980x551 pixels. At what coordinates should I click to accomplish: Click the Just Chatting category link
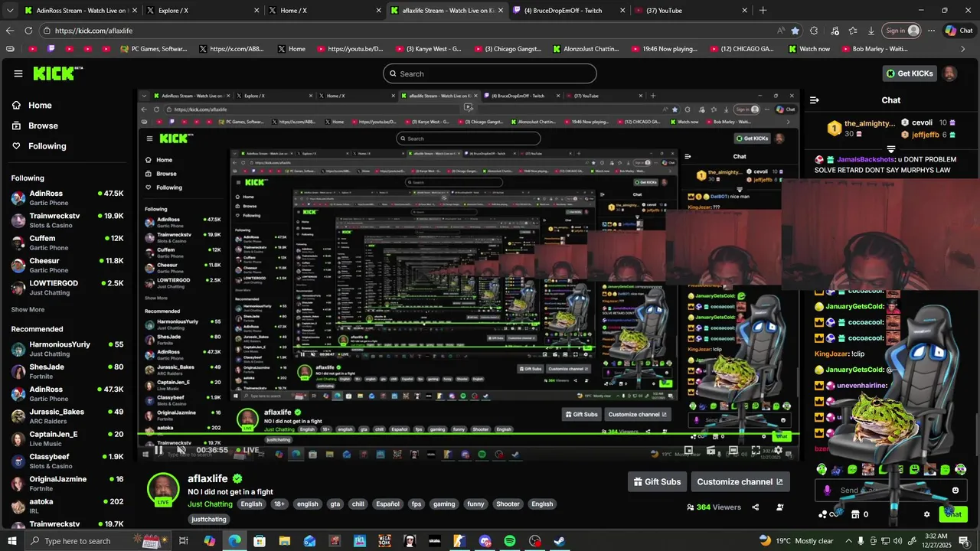(210, 504)
